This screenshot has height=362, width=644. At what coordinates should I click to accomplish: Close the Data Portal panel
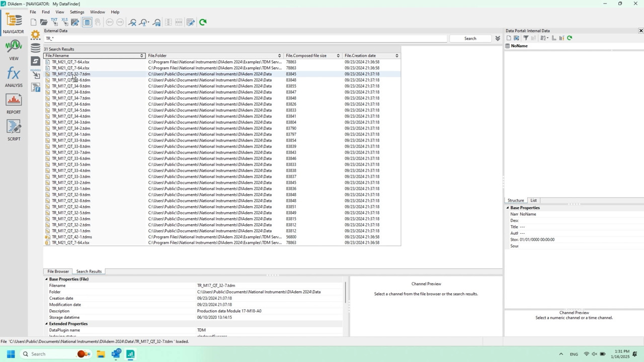pyautogui.click(x=640, y=31)
